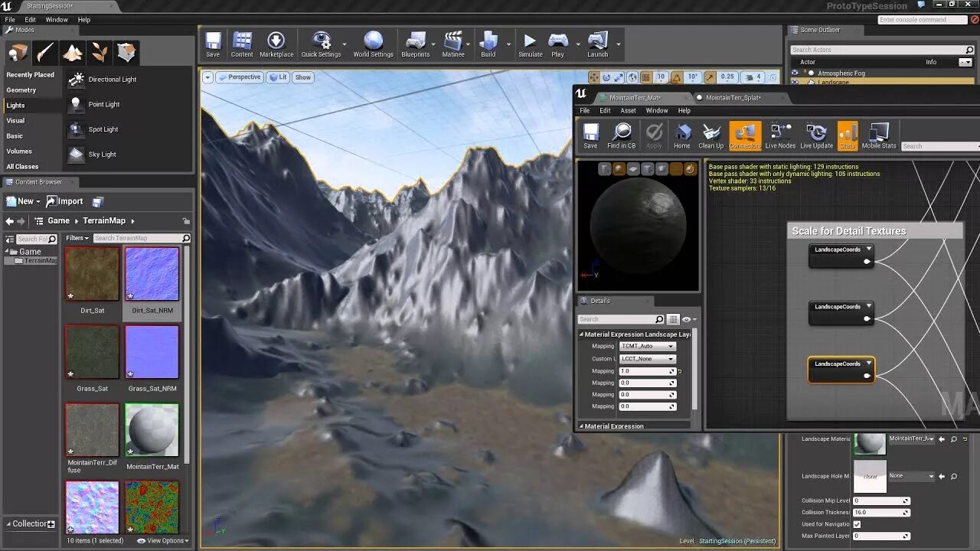Image resolution: width=980 pixels, height=551 pixels.
Task: Click the Search TerrainMap filter field
Action: 138,238
